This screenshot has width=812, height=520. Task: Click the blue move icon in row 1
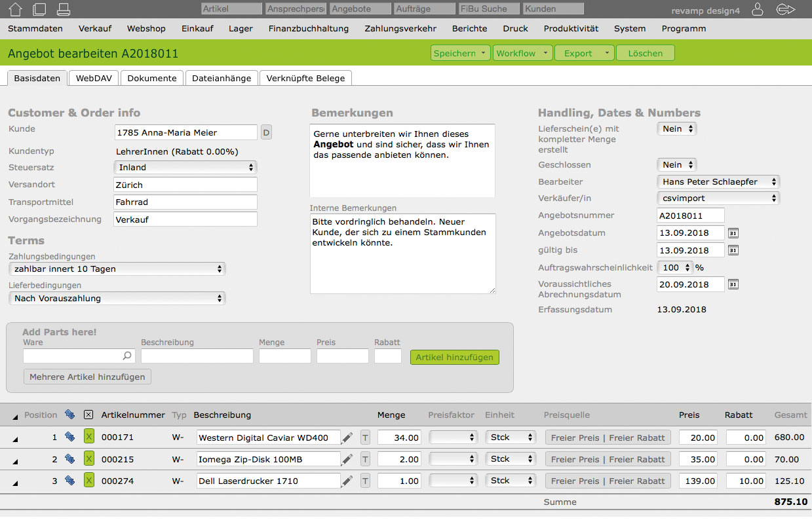click(69, 437)
